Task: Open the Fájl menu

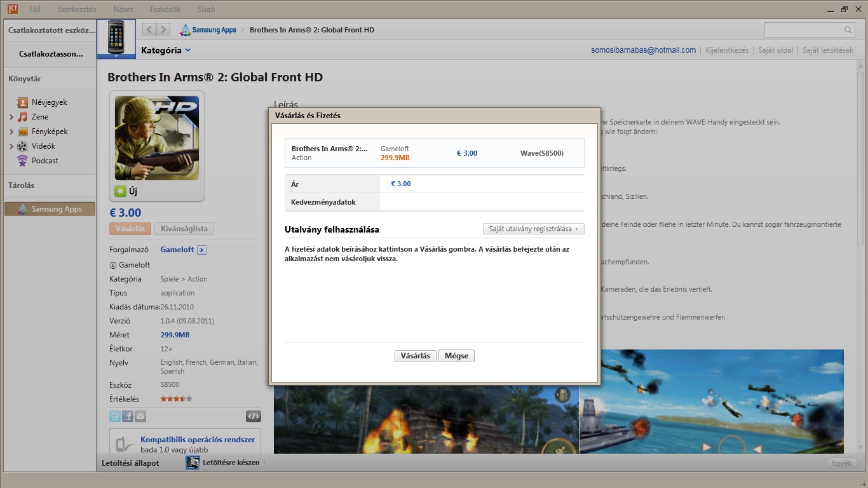Action: [35, 10]
